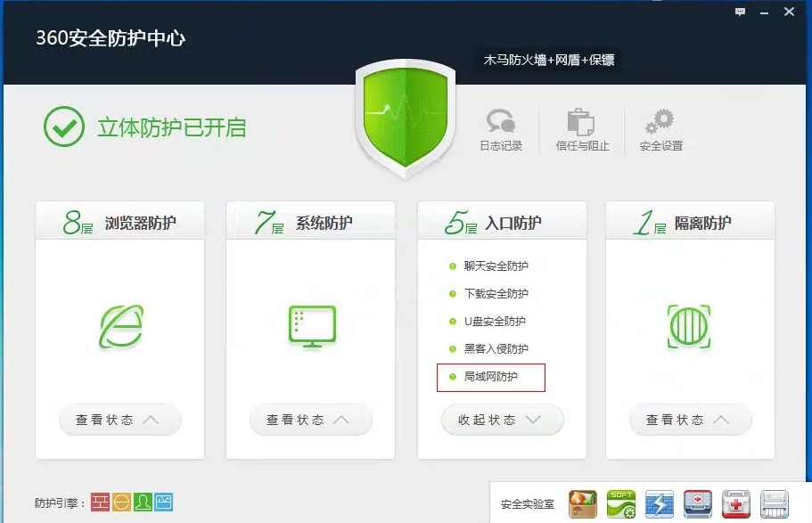812x523 pixels.
Task: Click the 8层 浏览器防护 header
Action: (x=119, y=222)
